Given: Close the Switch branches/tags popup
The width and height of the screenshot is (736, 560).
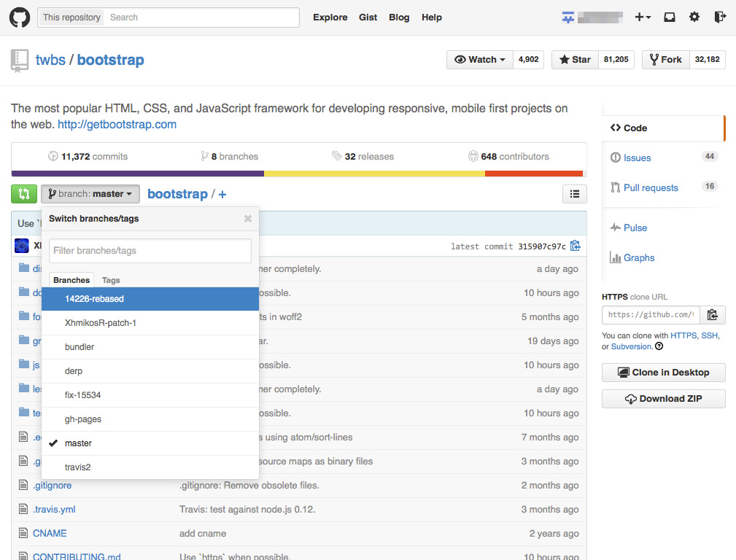Looking at the screenshot, I should [248, 219].
